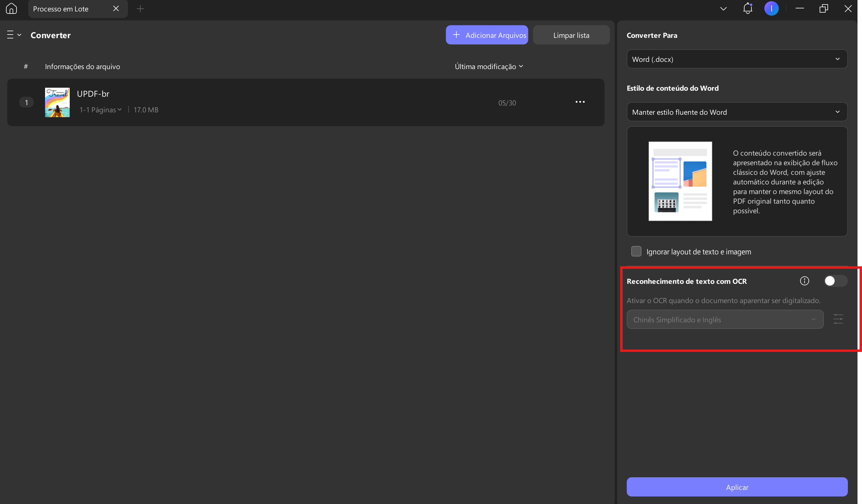Click Limpar lista button

coord(571,35)
